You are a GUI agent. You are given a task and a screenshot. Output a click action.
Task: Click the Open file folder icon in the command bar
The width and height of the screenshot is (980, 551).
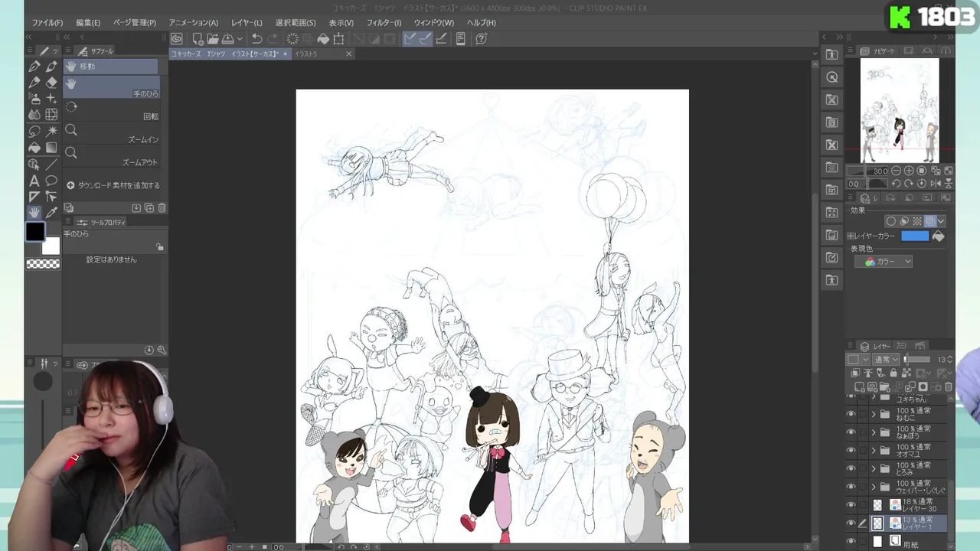(x=212, y=38)
